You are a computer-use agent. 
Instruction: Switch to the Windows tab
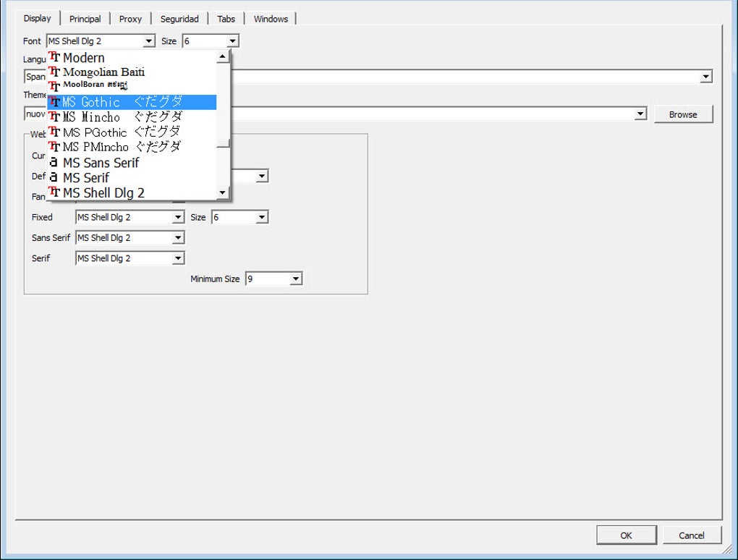[271, 19]
